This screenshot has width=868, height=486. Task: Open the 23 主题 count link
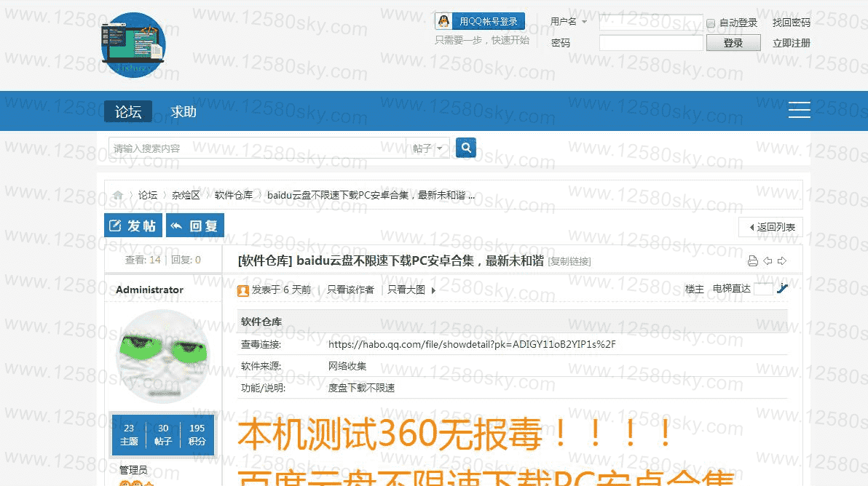click(x=129, y=434)
